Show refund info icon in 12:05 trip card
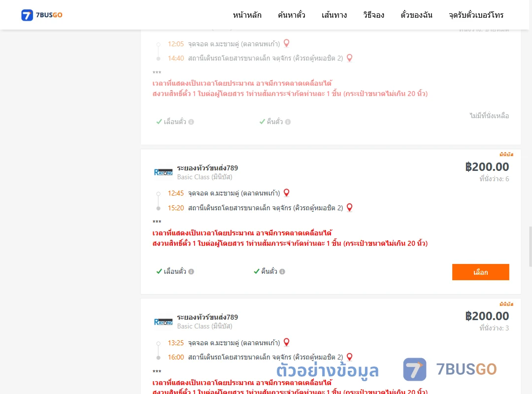532x394 pixels. 288,122
